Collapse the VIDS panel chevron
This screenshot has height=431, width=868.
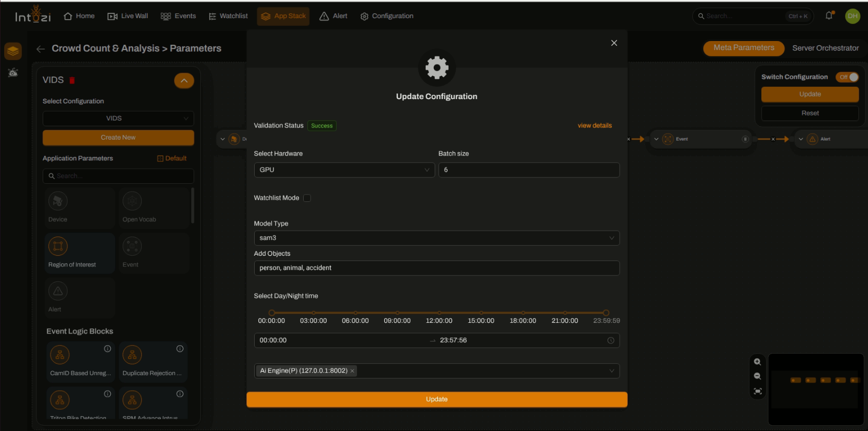pyautogui.click(x=184, y=80)
